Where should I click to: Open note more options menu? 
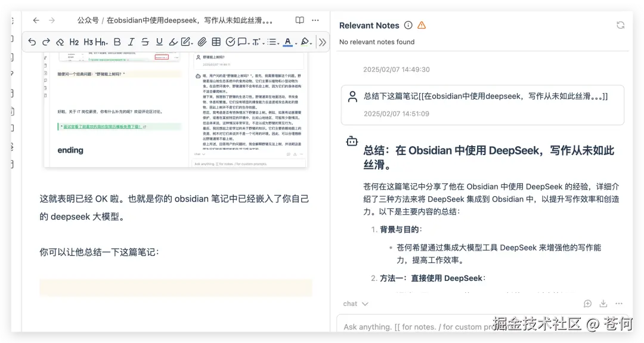315,20
